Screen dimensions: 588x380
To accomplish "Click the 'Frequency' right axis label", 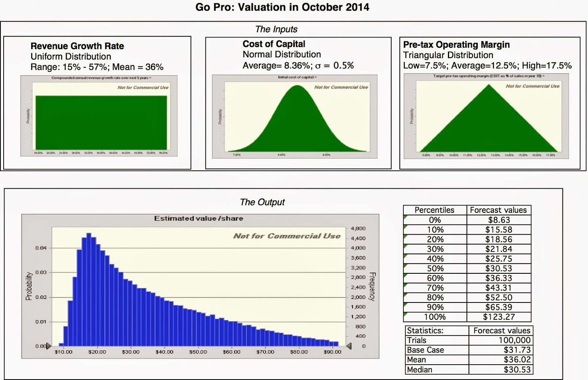I will coord(372,287).
